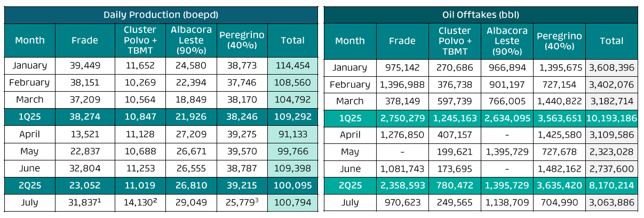Select the 2Q25 row label in Oil Offtakes
Screen dimensions: 644x218
350,186
